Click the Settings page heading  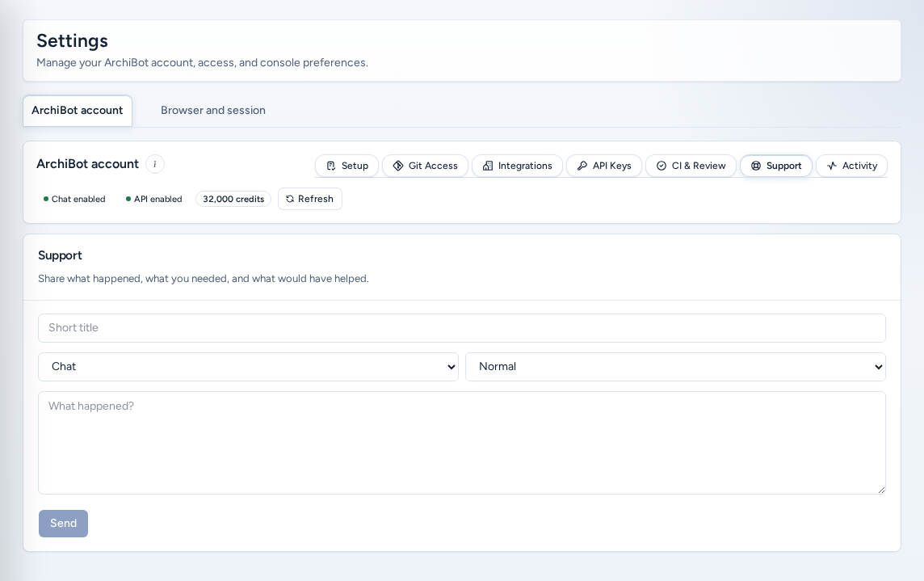(73, 40)
